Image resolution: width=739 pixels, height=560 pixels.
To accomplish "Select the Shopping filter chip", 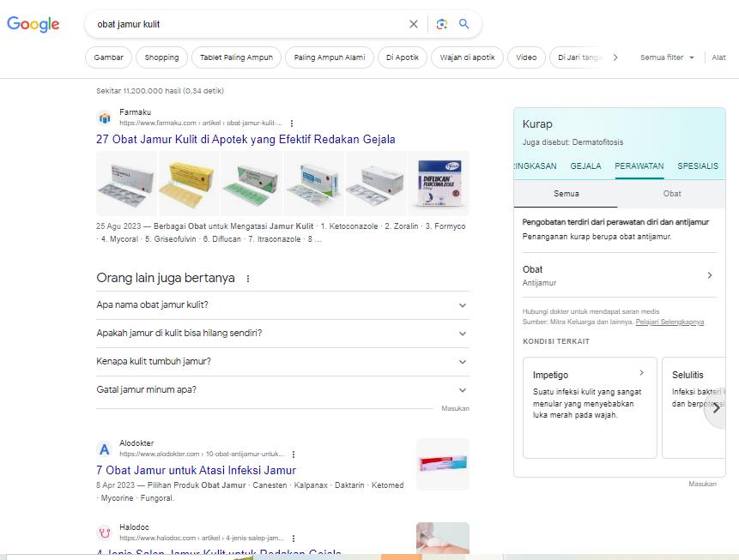I will coord(161,57).
